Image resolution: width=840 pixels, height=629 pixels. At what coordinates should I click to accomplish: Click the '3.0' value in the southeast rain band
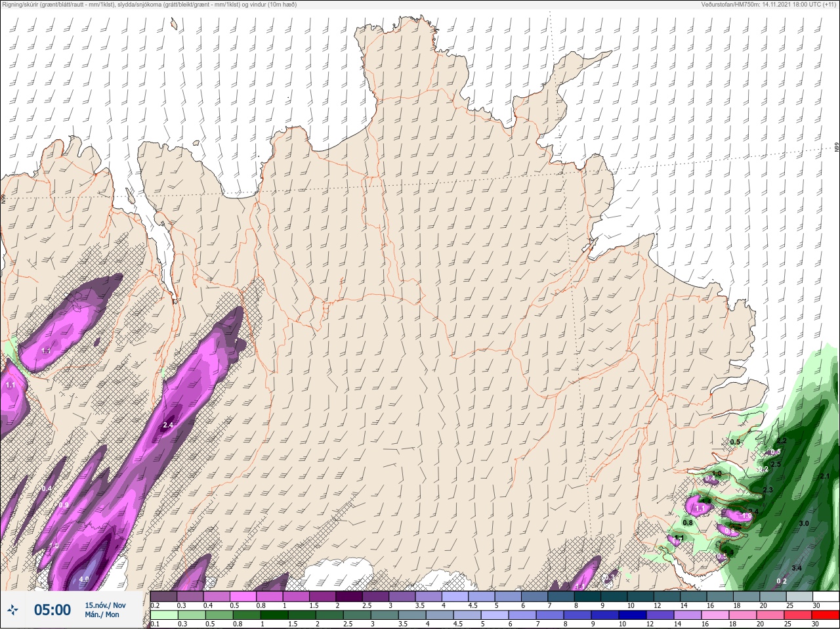click(x=804, y=523)
